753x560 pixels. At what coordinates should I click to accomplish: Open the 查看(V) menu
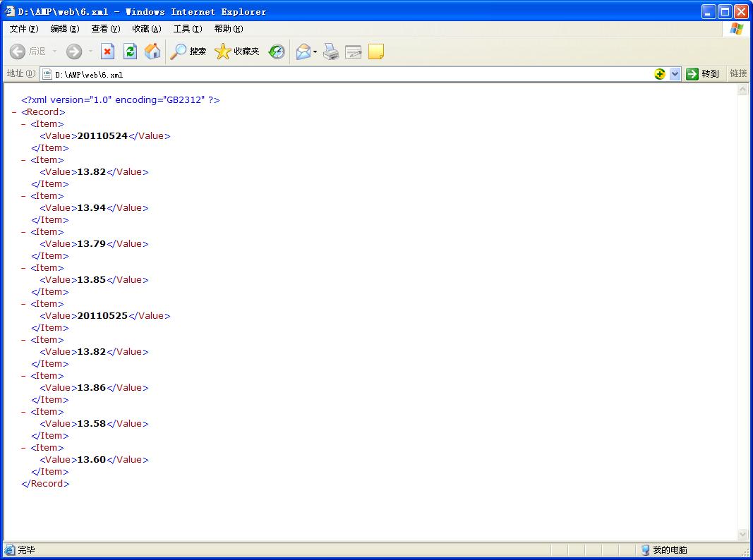pos(106,29)
